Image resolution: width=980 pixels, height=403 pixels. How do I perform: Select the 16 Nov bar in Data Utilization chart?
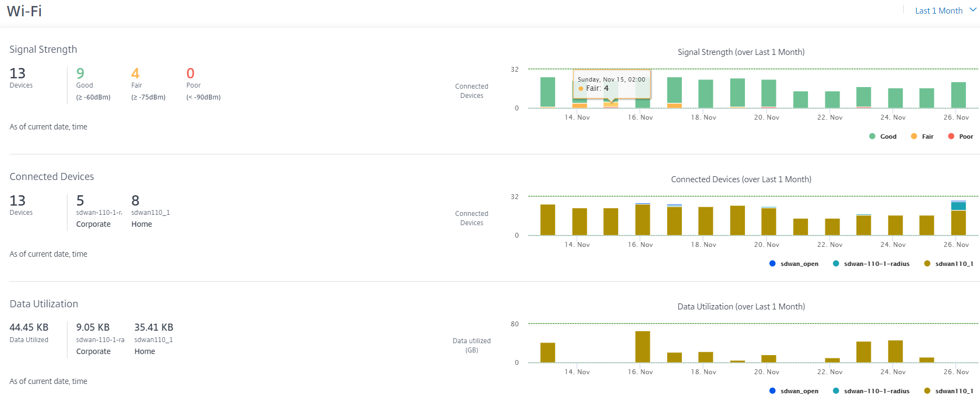point(643,346)
